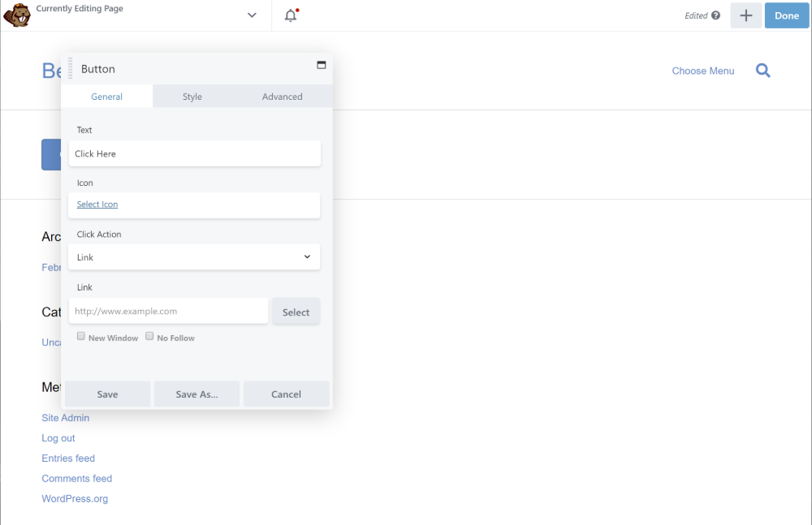Switch to the General tab
The width and height of the screenshot is (812, 525).
(x=106, y=97)
